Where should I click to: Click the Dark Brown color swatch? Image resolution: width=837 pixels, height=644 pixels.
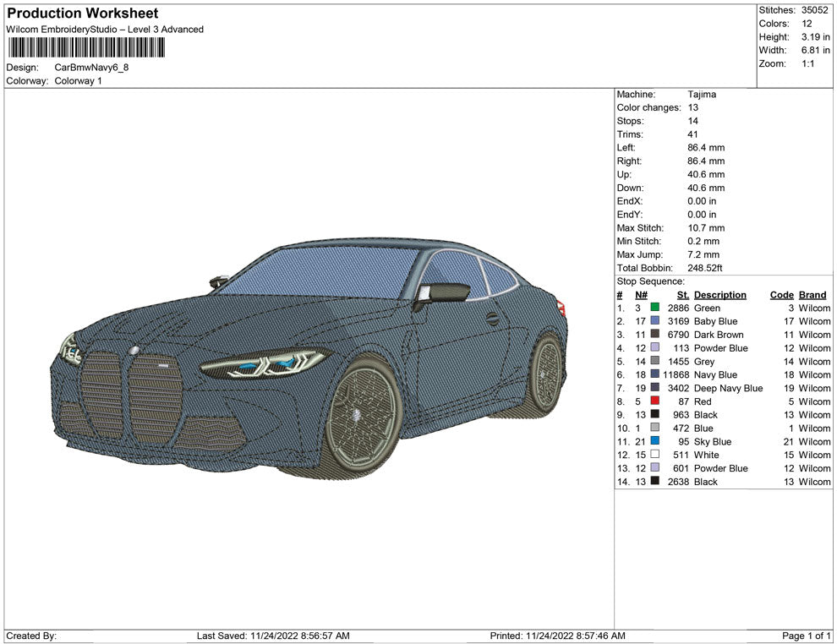coord(655,335)
